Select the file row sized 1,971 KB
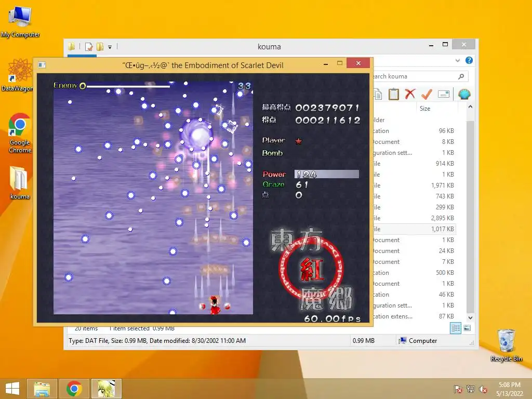 (x=414, y=185)
